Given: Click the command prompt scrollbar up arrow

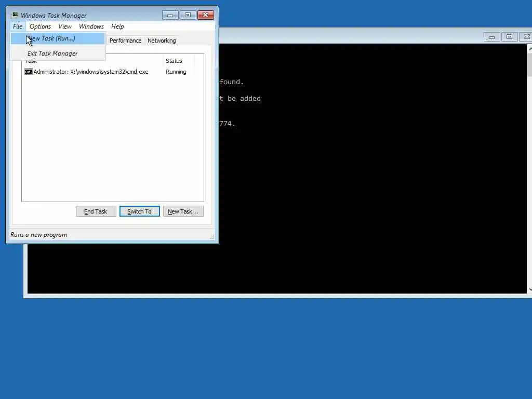Looking at the screenshot, I should point(529,49).
